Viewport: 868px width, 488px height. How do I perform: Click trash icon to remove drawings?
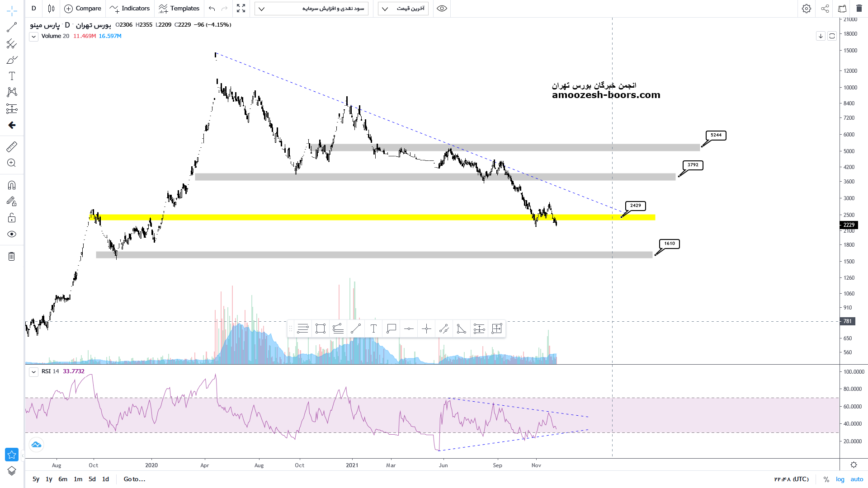[12, 257]
